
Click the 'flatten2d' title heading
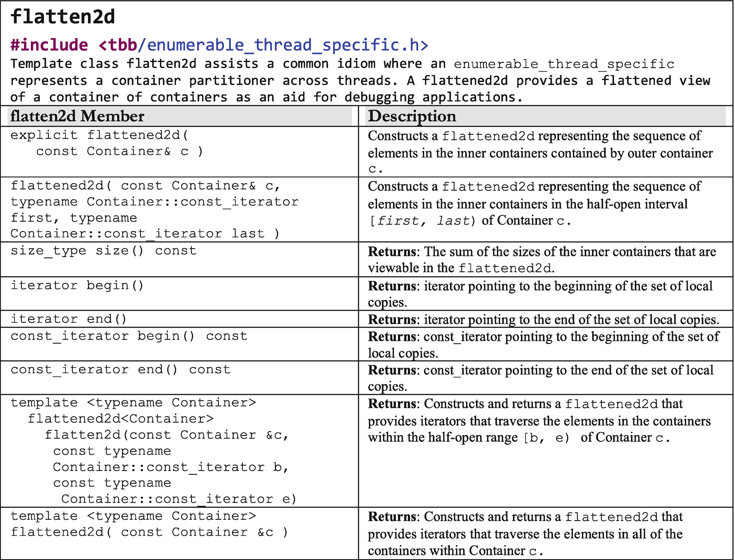pos(62,17)
